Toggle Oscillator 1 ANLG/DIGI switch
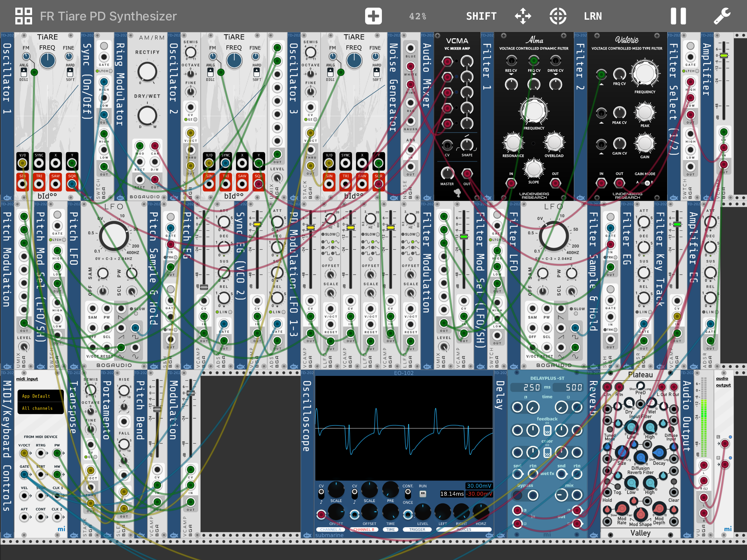Image resolution: width=747 pixels, height=560 pixels. tap(24, 72)
